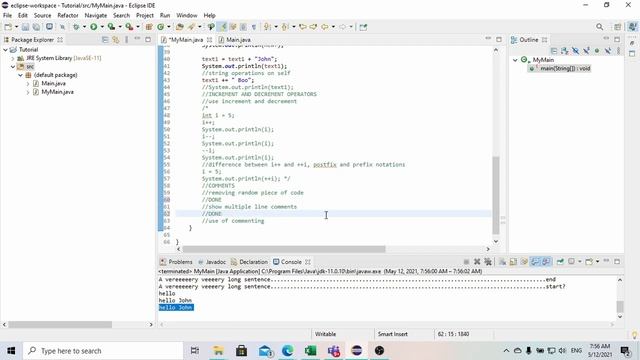This screenshot has width=640, height=360.
Task: Open the Source menu
Action: point(42,16)
